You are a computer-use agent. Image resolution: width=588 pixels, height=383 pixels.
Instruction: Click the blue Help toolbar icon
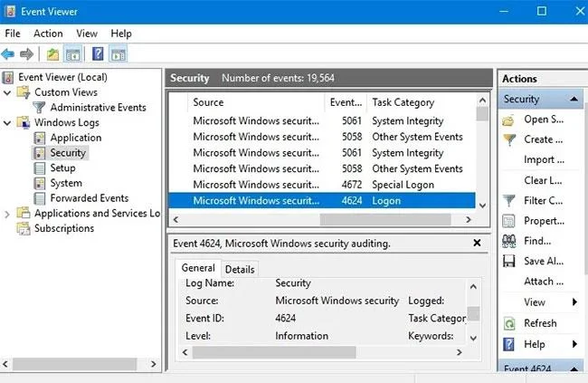pos(98,54)
